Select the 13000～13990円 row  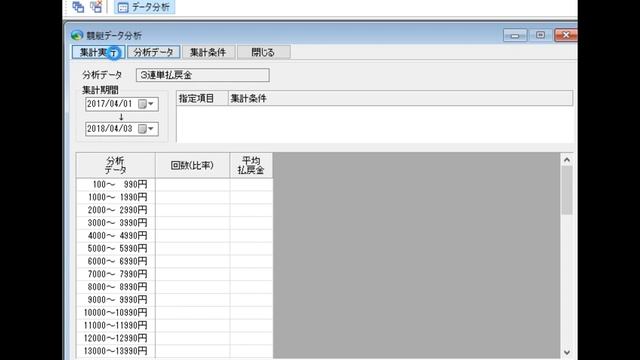174,351
